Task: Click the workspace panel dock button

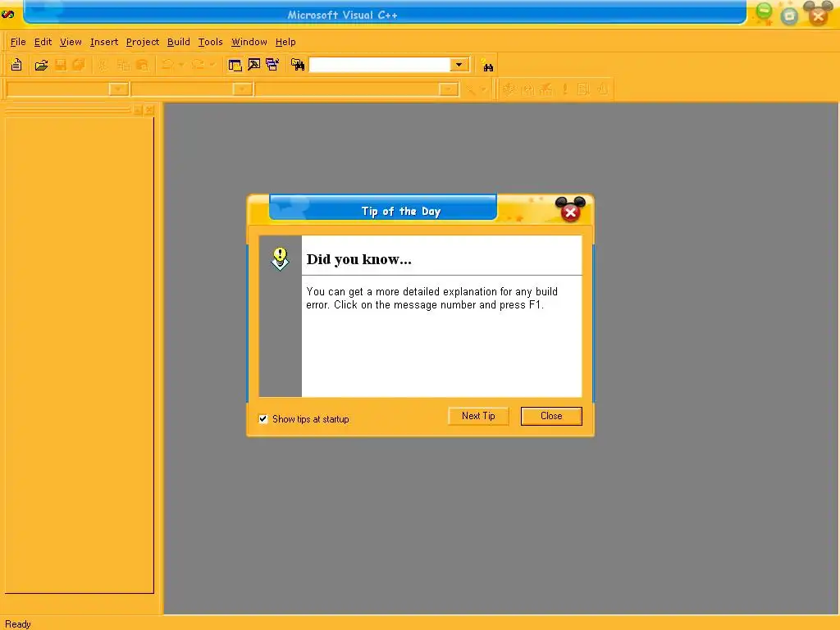Action: [x=138, y=110]
